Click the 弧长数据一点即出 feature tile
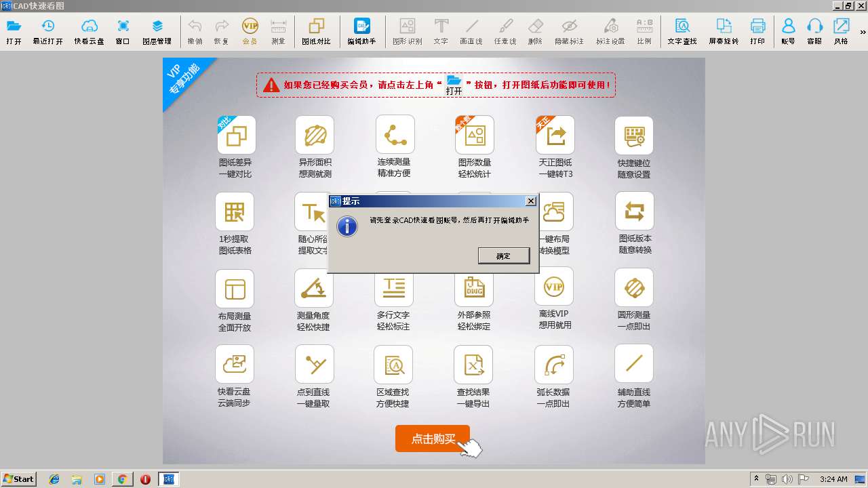 tap(554, 377)
